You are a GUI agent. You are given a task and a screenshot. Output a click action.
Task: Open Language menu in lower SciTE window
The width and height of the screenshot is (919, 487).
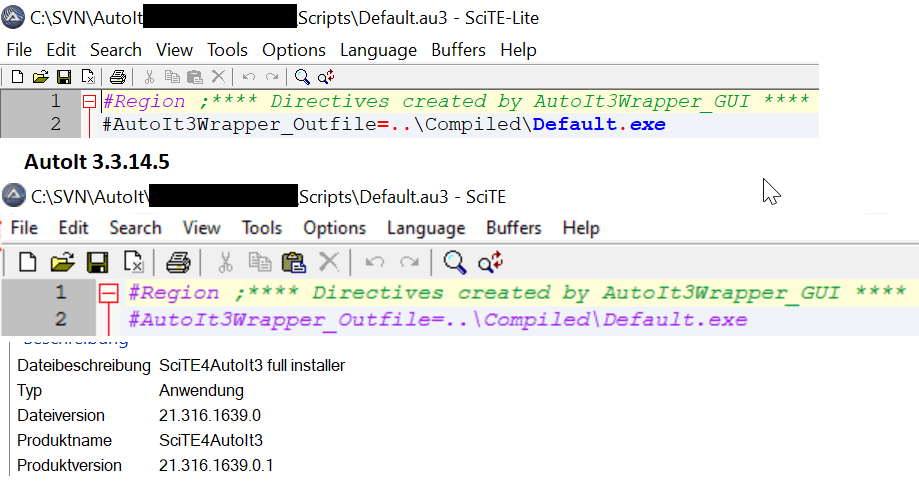point(426,229)
